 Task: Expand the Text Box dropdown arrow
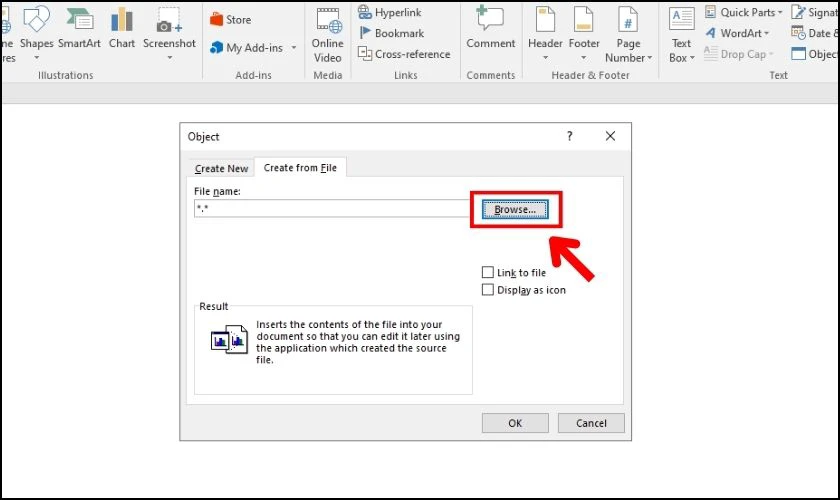(692, 58)
